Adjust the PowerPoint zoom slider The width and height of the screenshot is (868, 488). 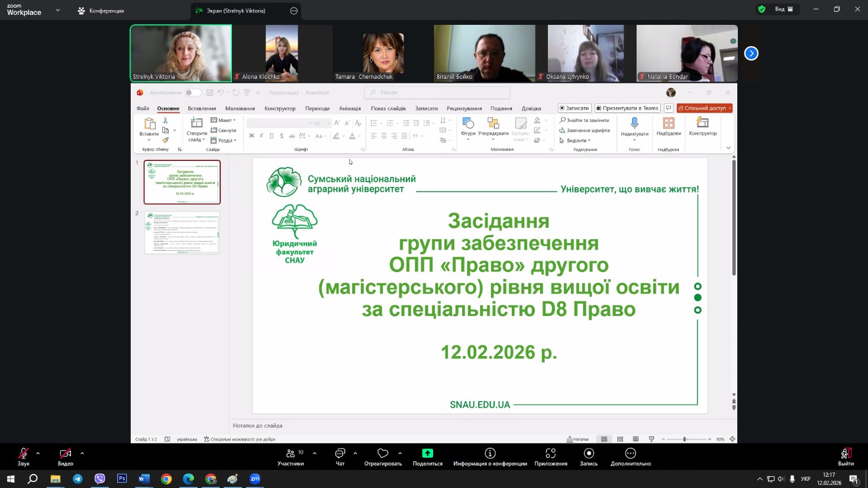point(685,439)
